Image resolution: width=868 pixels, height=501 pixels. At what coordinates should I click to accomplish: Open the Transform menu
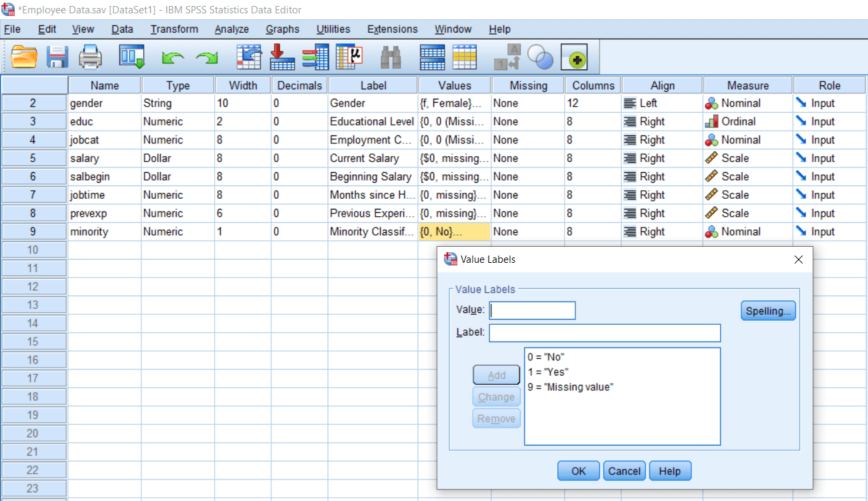(x=174, y=29)
